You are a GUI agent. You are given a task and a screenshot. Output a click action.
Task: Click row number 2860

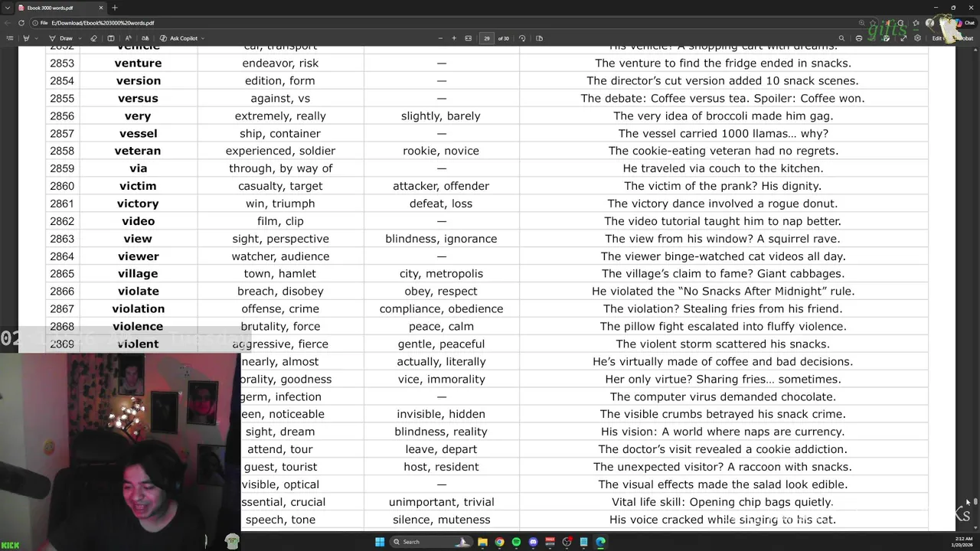62,186
